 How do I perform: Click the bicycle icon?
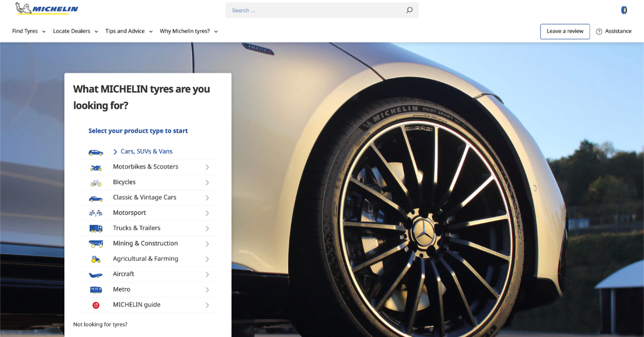pos(96,183)
